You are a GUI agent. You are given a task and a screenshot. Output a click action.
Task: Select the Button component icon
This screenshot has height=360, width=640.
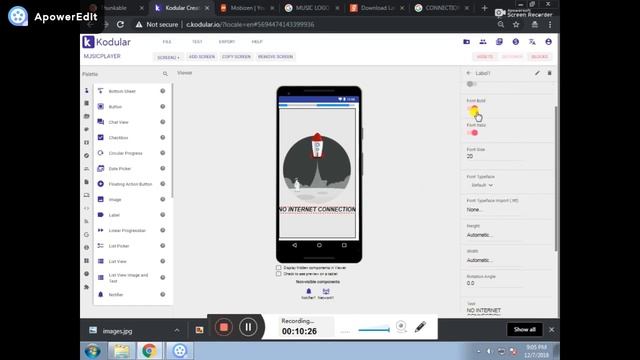coord(100,107)
